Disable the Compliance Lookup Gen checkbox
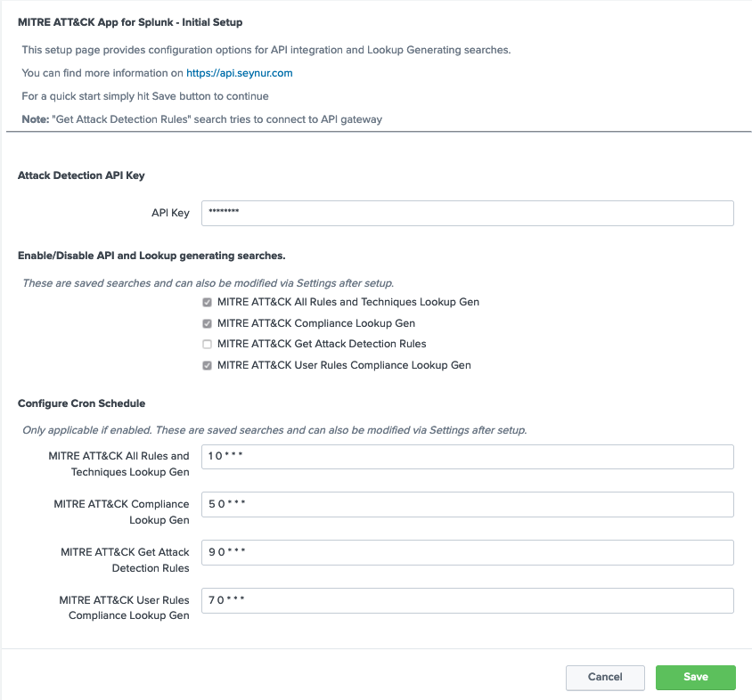Image resolution: width=752 pixels, height=700 pixels. 208,323
